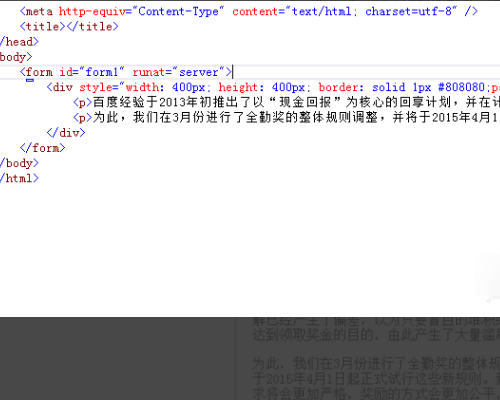The image size is (500, 400).
Task: Click the closing /html> tag
Action: (19, 178)
